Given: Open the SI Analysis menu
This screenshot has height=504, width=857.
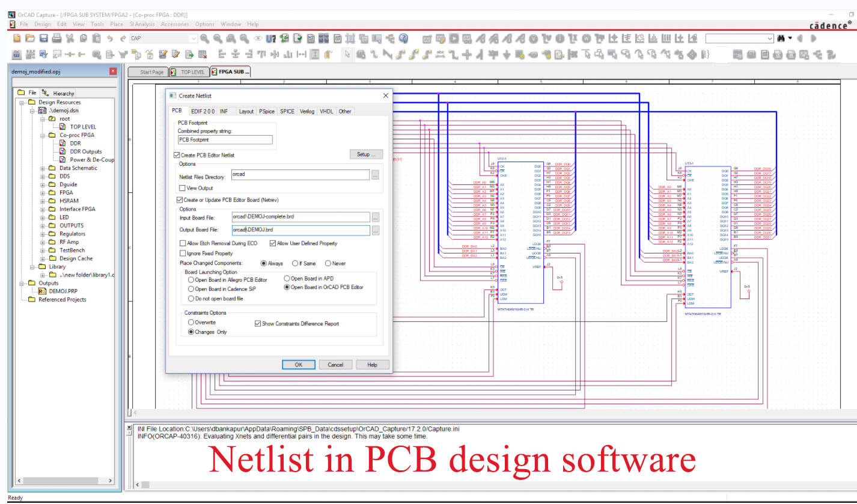Looking at the screenshot, I should [x=142, y=24].
